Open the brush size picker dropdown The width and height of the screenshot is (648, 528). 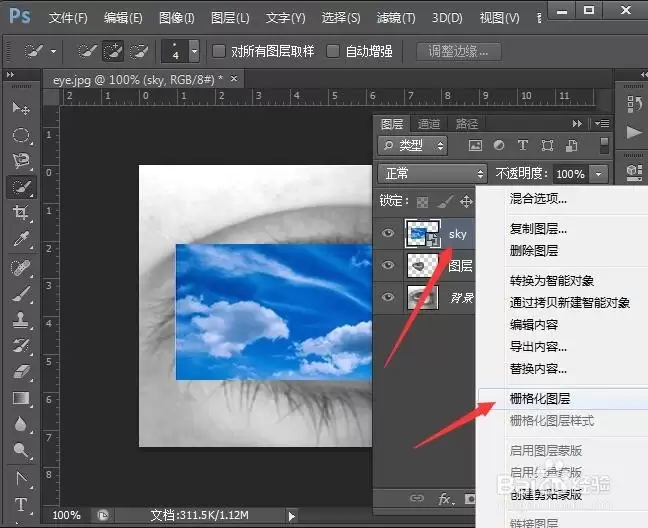[x=194, y=51]
